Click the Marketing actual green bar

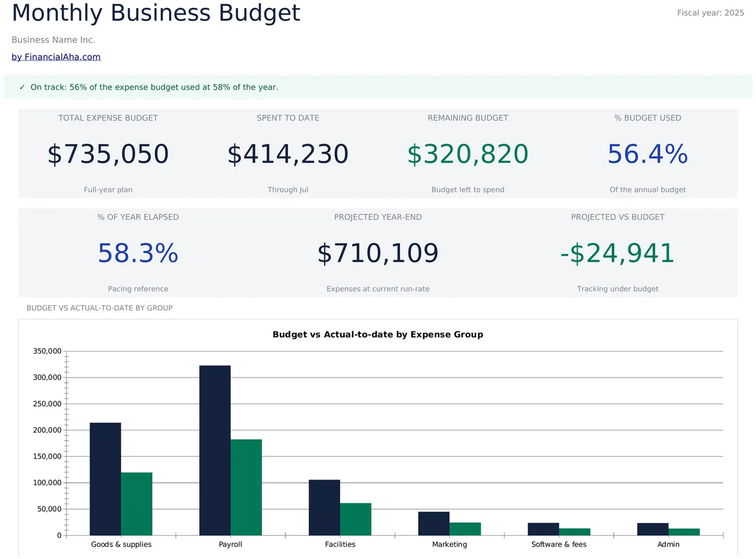pyautogui.click(x=465, y=529)
